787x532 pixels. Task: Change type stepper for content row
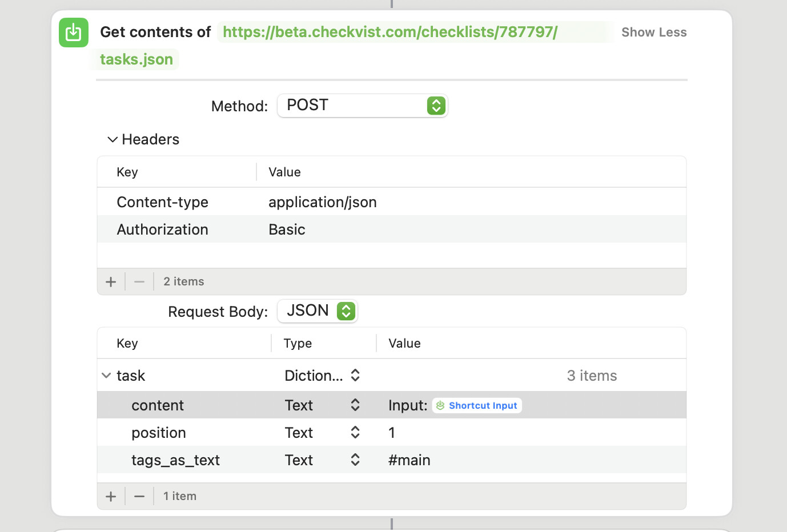coord(355,405)
